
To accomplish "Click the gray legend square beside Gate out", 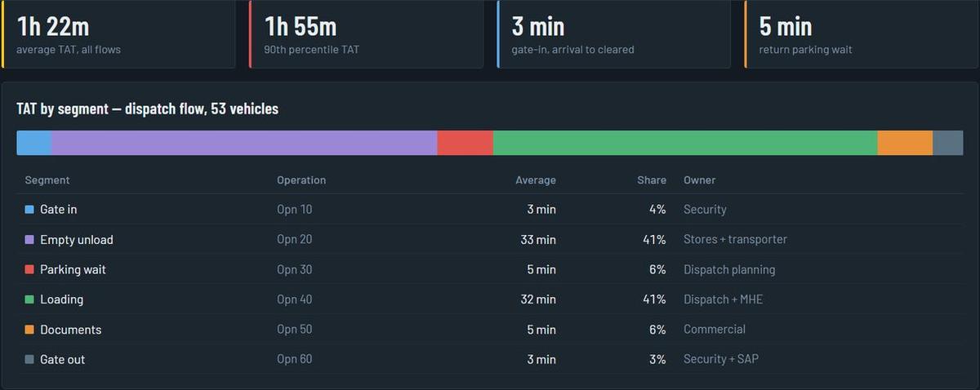I will [29, 360].
